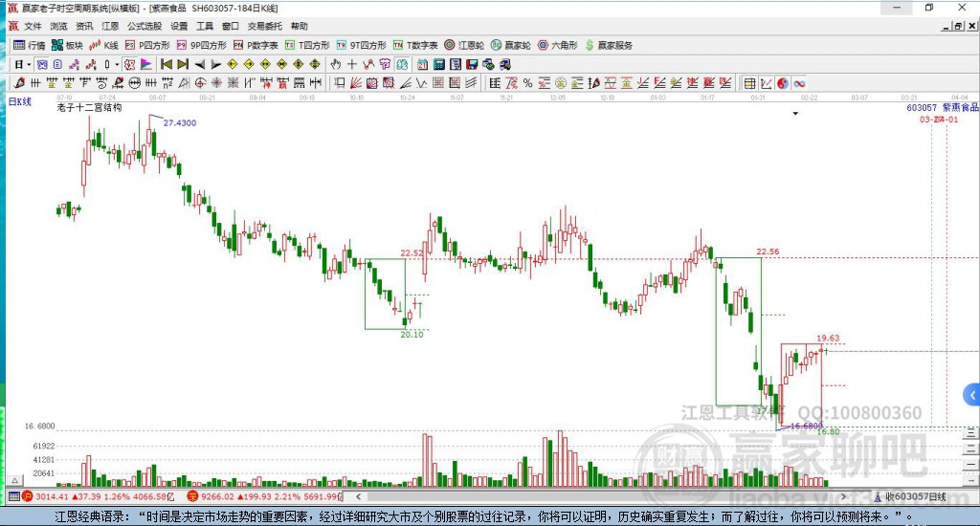The height and width of the screenshot is (526, 980).
Task: Open the 公式选股 menu
Action: 145,26
